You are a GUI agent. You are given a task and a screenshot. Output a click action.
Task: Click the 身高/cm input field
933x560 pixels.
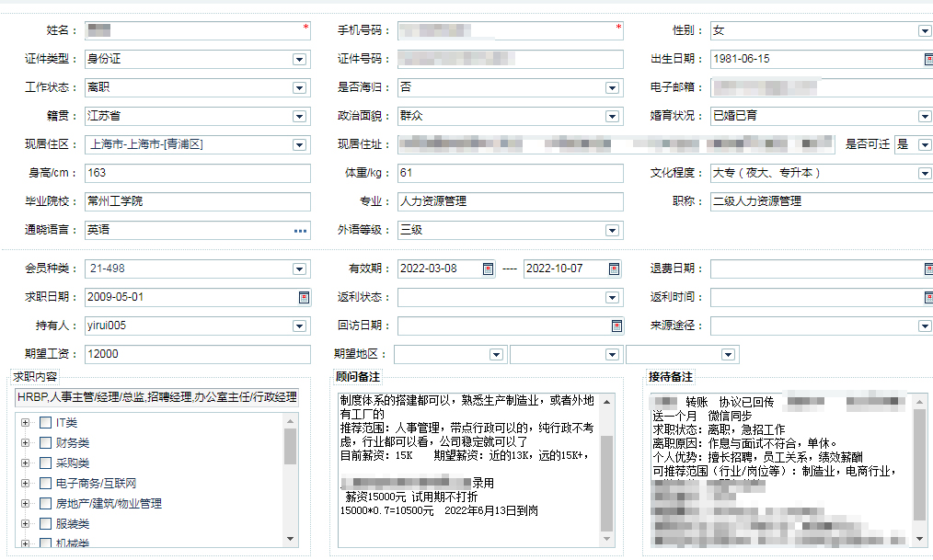pyautogui.click(x=198, y=174)
